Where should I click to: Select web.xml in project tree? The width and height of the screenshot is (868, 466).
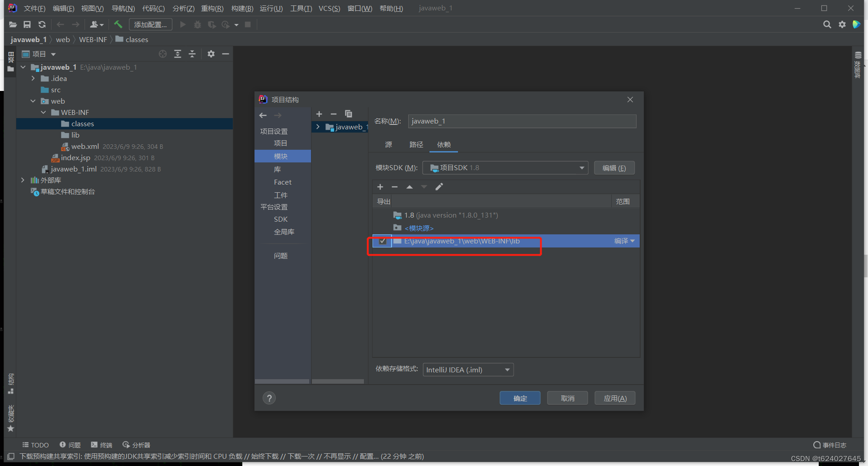point(85,146)
